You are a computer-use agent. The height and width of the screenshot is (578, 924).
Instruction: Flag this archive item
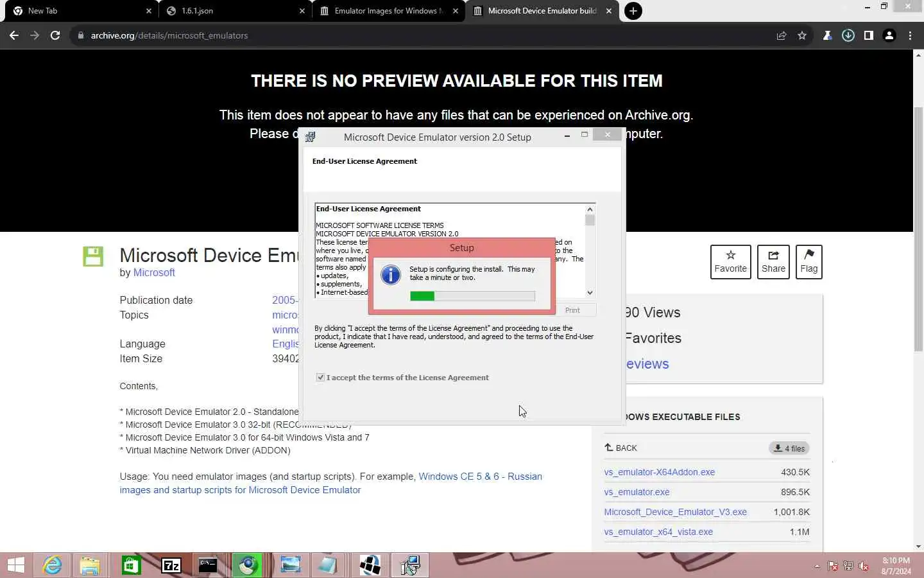tap(809, 262)
